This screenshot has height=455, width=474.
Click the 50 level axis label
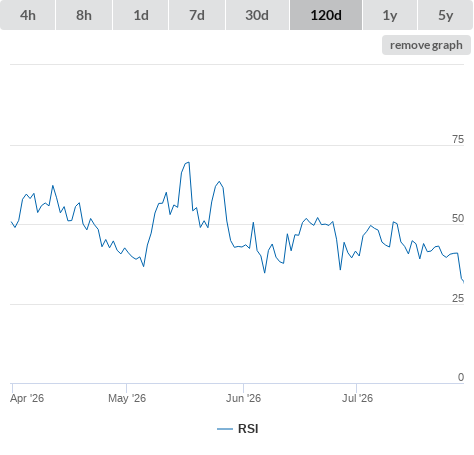(458, 218)
